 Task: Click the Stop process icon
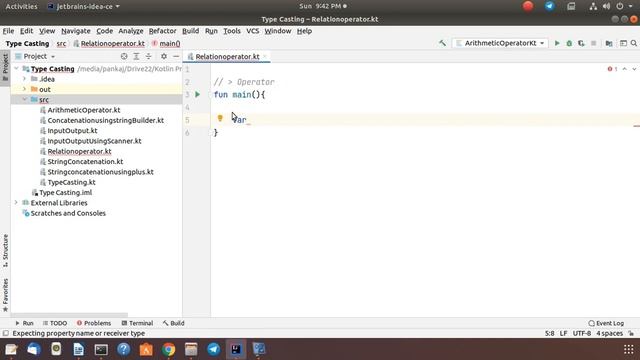coord(593,43)
